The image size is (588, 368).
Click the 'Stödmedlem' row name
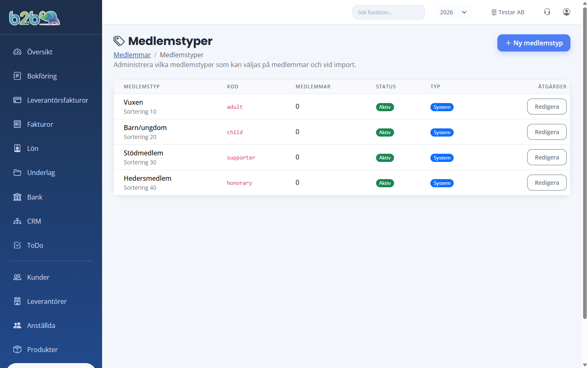(143, 153)
